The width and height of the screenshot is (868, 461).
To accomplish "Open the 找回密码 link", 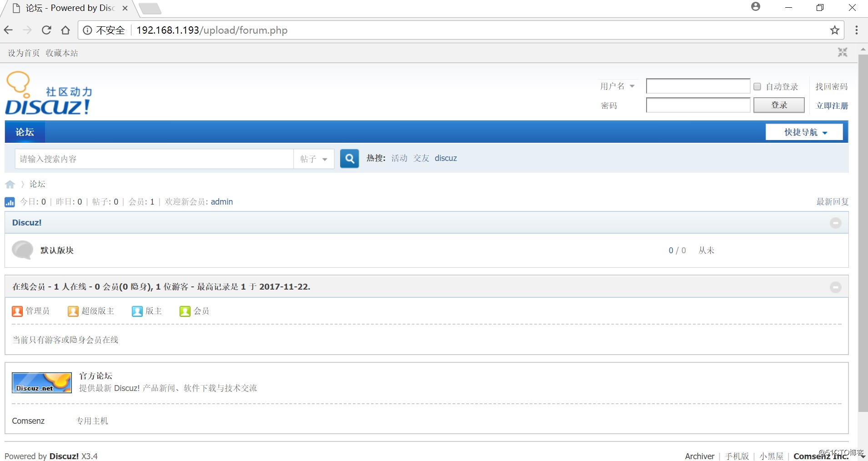I will [831, 86].
